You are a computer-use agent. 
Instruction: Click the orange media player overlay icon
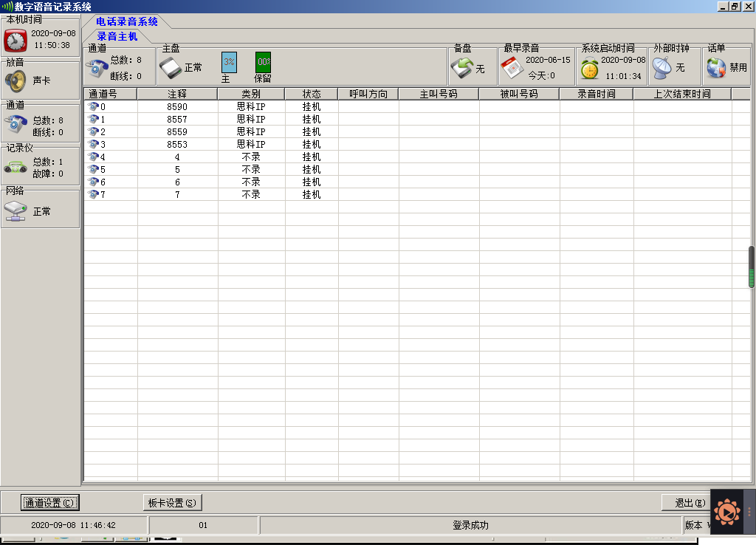pos(726,513)
